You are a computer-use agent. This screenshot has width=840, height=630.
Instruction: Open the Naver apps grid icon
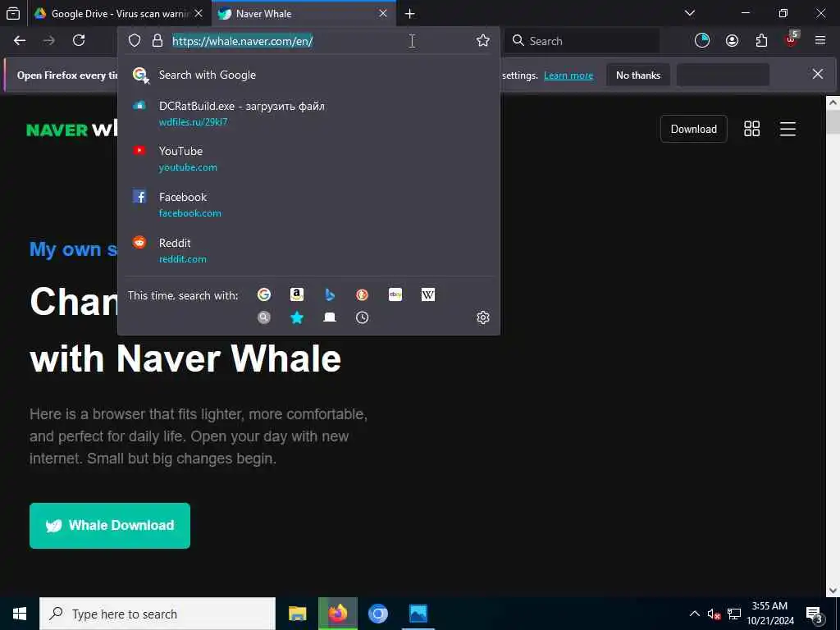coord(751,129)
